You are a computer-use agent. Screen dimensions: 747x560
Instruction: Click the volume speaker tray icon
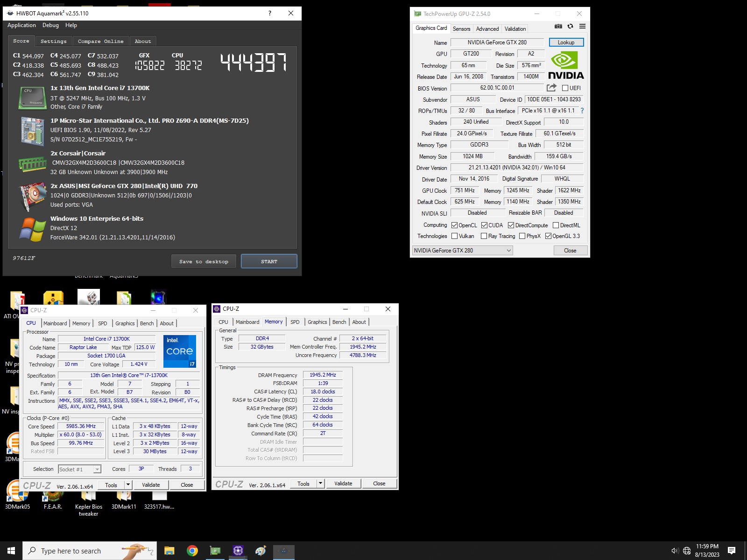pos(675,551)
